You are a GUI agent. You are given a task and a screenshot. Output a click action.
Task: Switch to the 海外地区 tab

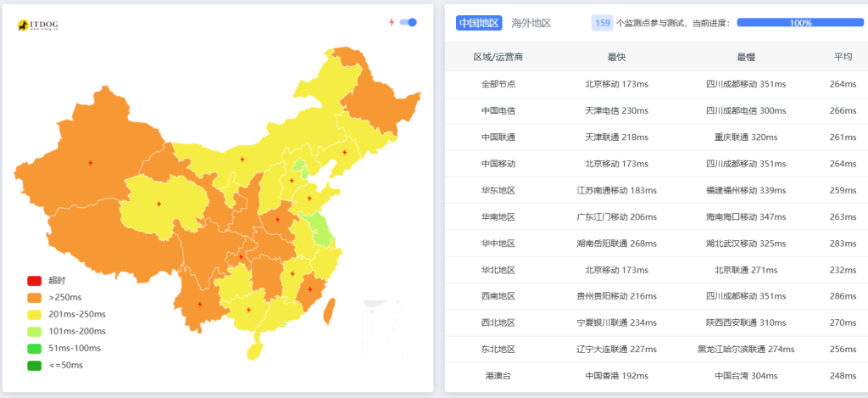[x=531, y=23]
